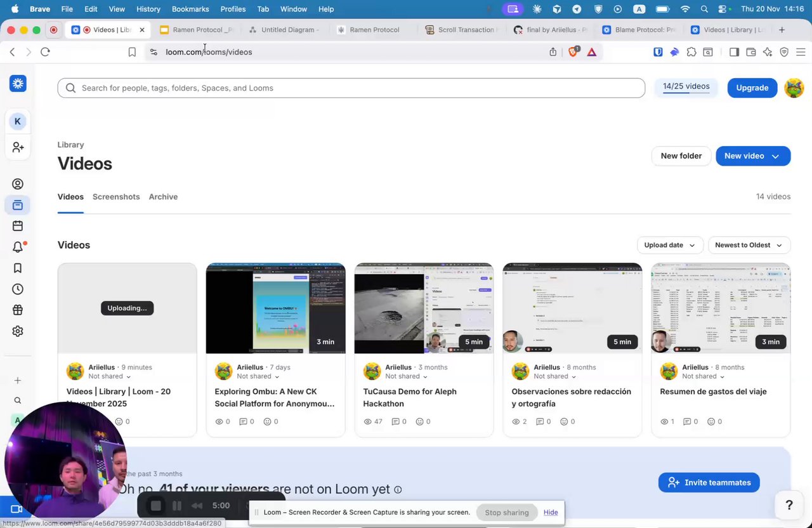The width and height of the screenshot is (812, 528).
Task: Click Stop sharing in the share bar
Action: pos(507,512)
